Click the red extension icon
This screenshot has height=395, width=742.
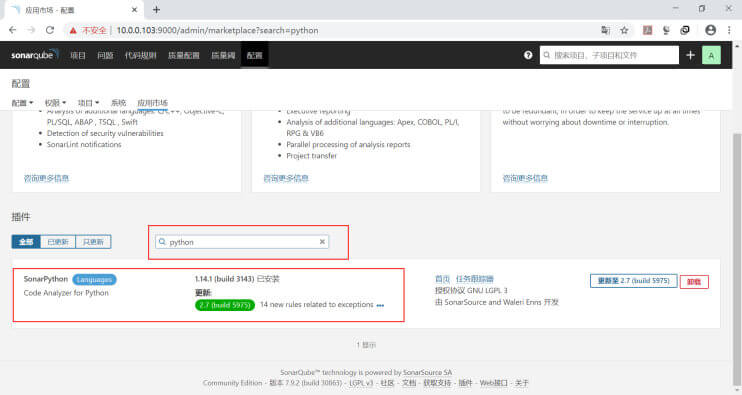647,30
